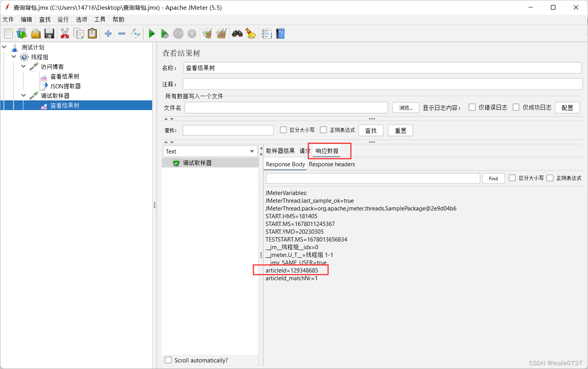Enable the 仅错误日志 checkbox

pyautogui.click(x=472, y=107)
